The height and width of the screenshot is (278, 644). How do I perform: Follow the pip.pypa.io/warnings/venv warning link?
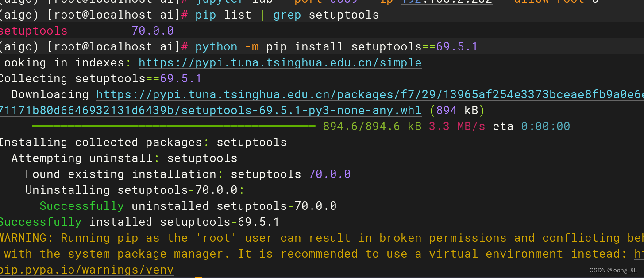87,270
